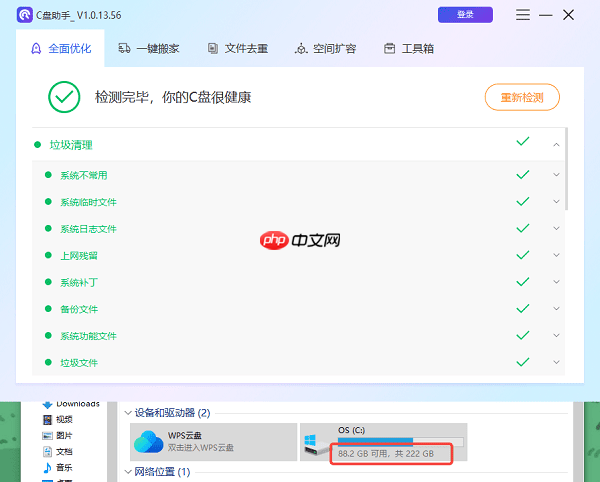Click the expansion icon beside 空间扩容
Image resolution: width=600 pixels, height=482 pixels.
[x=301, y=49]
